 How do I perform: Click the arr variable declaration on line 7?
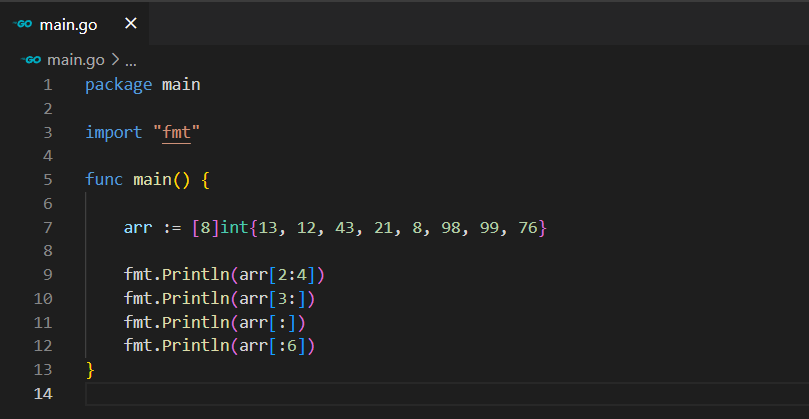tap(138, 228)
